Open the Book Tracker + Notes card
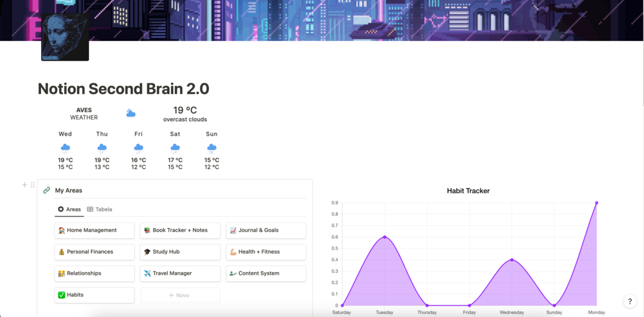This screenshot has height=317, width=644. (x=180, y=231)
